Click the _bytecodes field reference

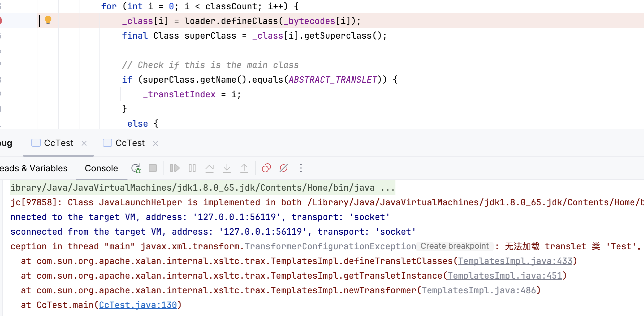tap(309, 21)
